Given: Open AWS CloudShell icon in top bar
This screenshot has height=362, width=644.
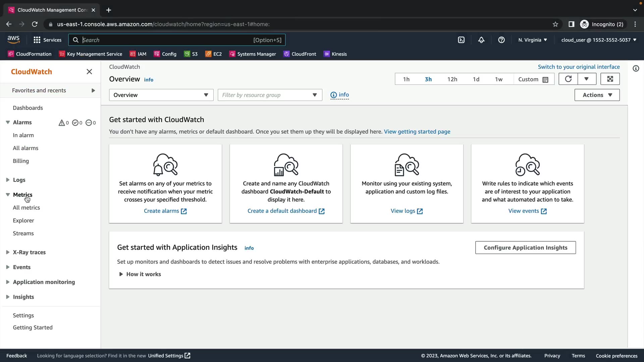Looking at the screenshot, I should pos(461,40).
